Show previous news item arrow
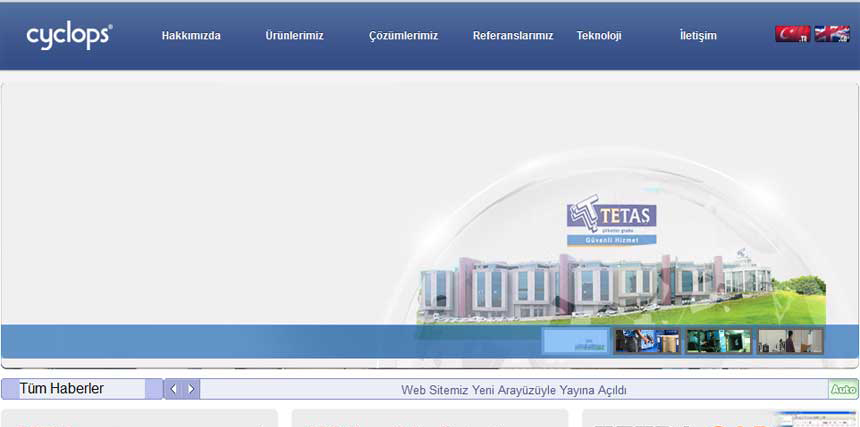Viewport: 860px width, 427px height. pos(173,389)
